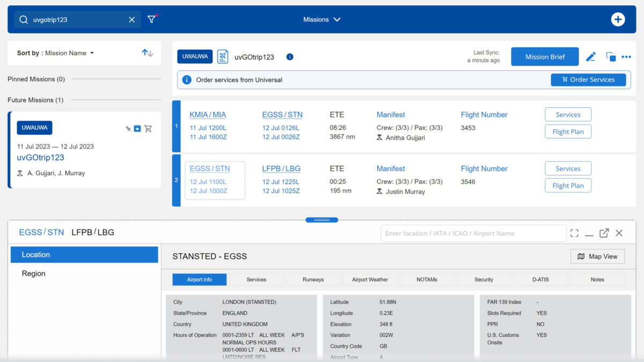Open more options with the ellipsis icon
The width and height of the screenshot is (644, 362).
[626, 56]
